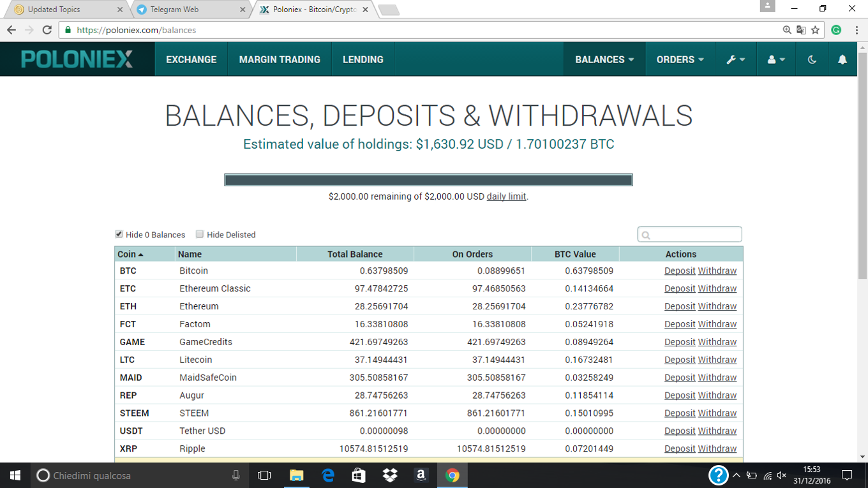Viewport: 868px width, 488px height.
Task: Launch Microsoft Edge from taskbar
Action: point(327,475)
